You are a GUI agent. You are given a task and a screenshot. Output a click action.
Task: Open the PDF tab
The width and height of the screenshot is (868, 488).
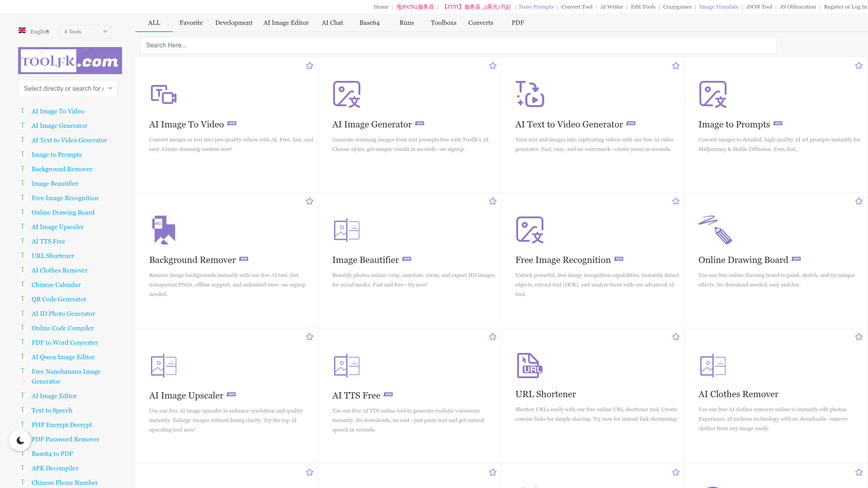(518, 23)
